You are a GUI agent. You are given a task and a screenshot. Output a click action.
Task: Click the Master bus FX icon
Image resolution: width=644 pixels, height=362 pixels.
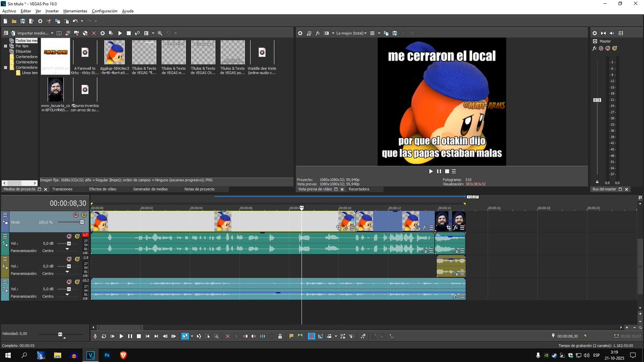(595, 48)
